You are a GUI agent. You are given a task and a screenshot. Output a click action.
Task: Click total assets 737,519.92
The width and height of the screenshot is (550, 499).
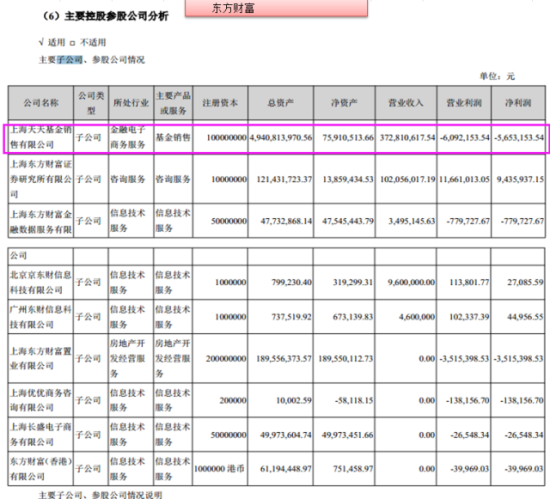coord(291,317)
